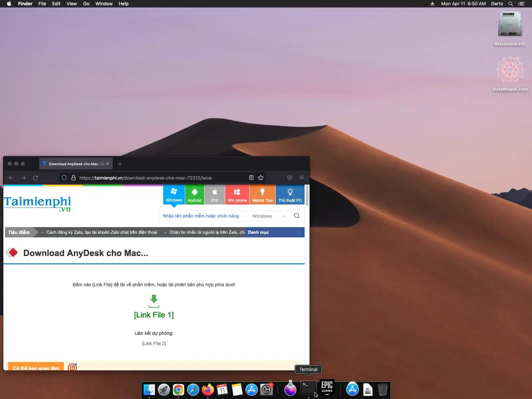This screenshot has height=399, width=532.
Task: Select the Macintosh HD desktop icon
Action: tap(510, 29)
